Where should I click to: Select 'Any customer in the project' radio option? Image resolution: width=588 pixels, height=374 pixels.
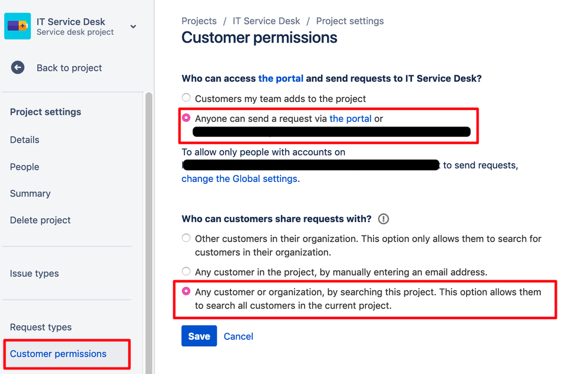(186, 271)
